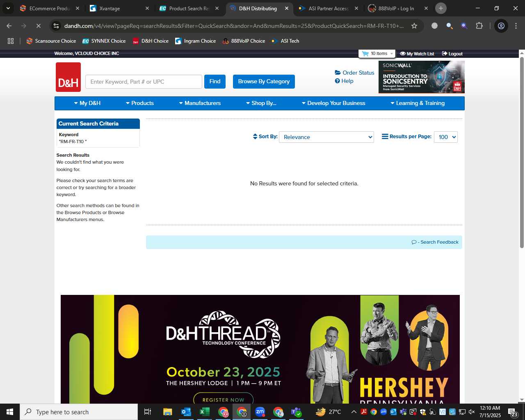Open the tab search dropdown arrow

coord(8,8)
